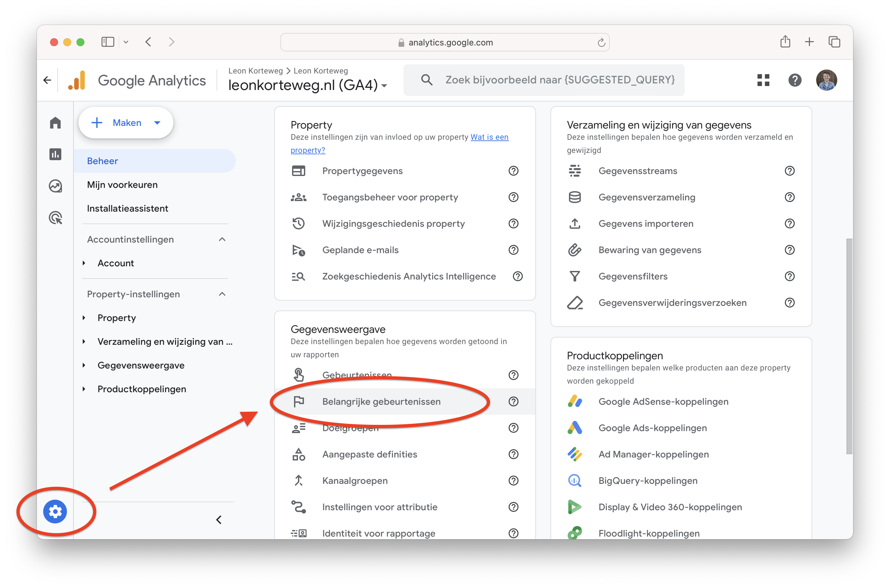Click the Google Ads-koppelingen icon
890x588 pixels.
[x=575, y=428]
